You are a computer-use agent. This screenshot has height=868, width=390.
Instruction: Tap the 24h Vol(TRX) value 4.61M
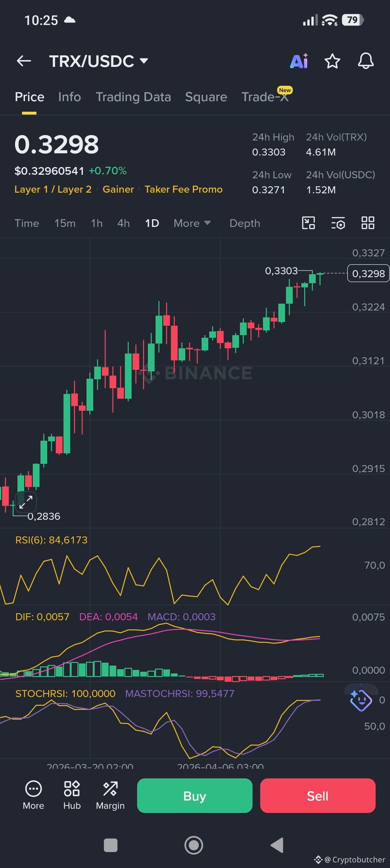pos(321,152)
